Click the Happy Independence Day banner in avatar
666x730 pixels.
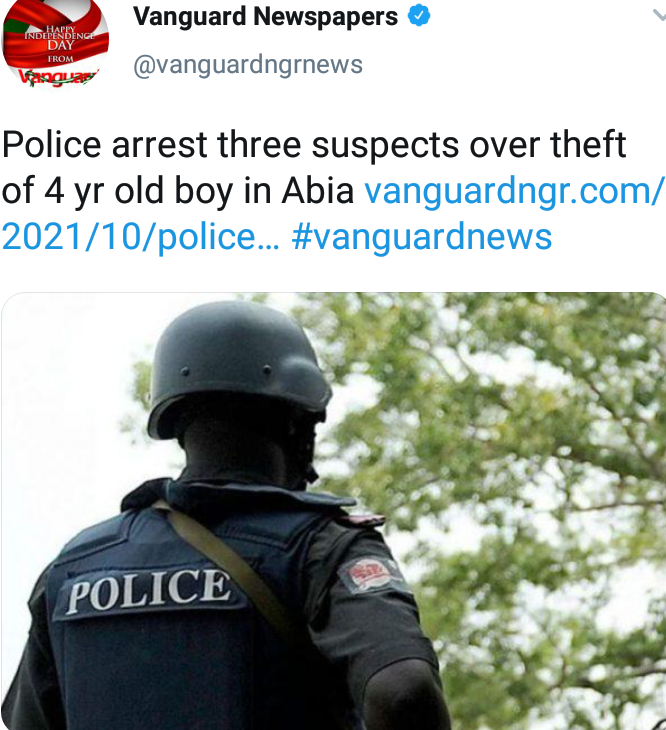(58, 43)
